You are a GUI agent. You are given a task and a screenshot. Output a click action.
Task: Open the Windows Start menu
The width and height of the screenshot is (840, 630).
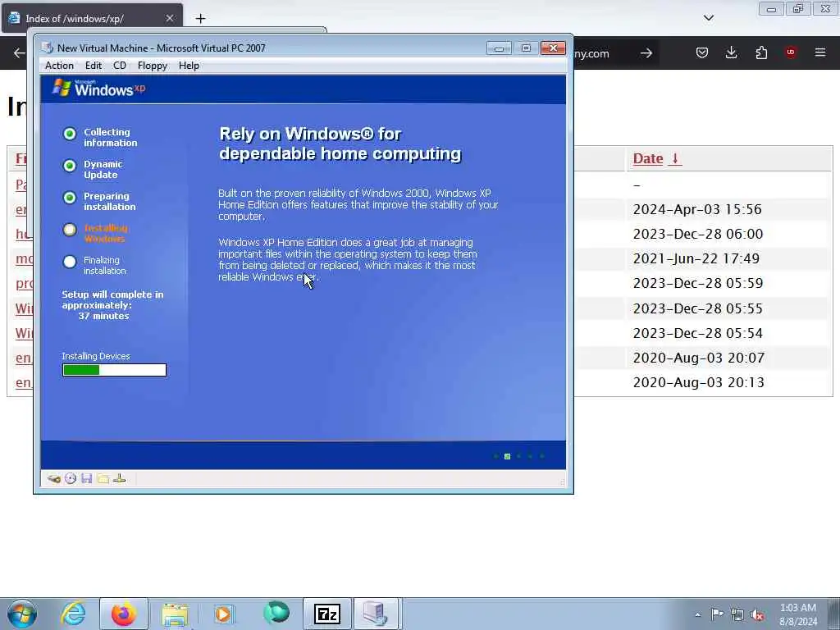pyautogui.click(x=22, y=614)
